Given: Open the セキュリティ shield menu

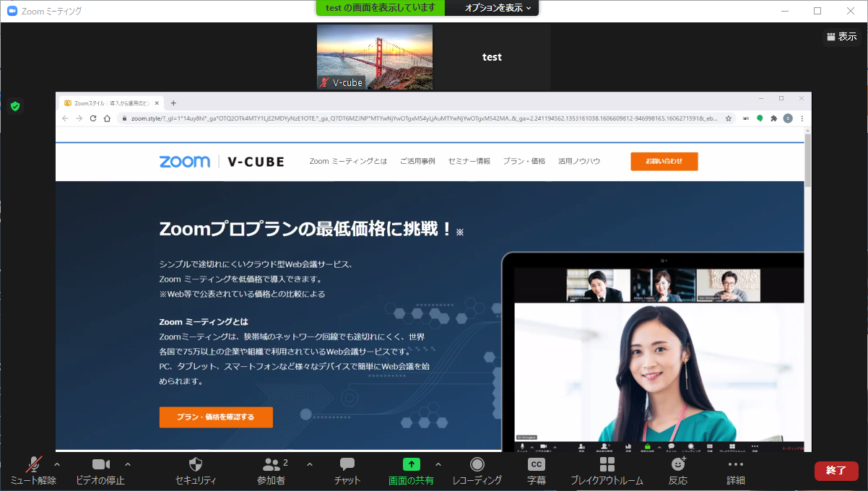Looking at the screenshot, I should coord(196,471).
